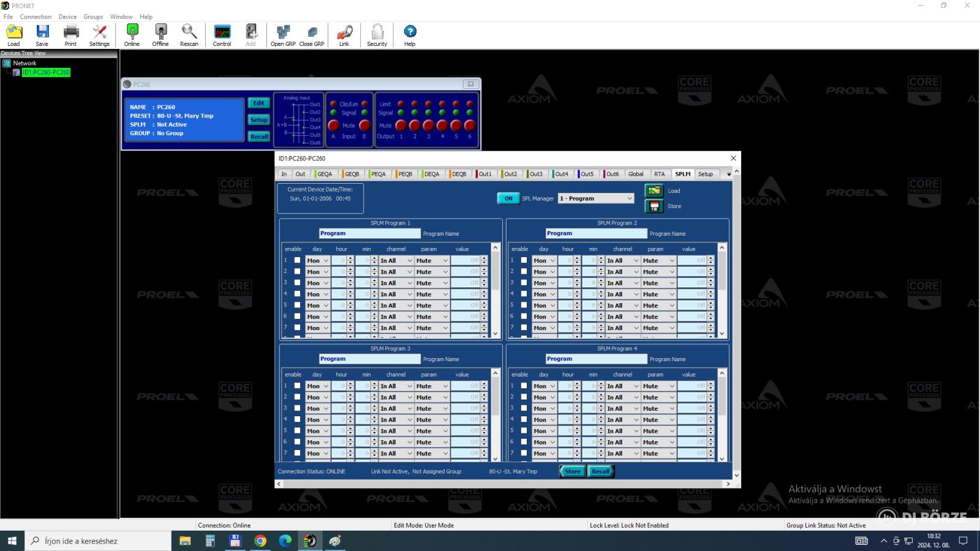Open Windows Start menu

pos(12,541)
